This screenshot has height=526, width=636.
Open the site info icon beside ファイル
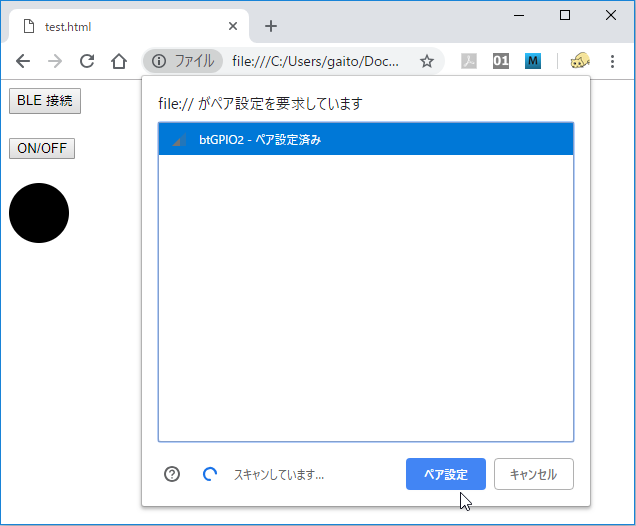pyautogui.click(x=159, y=61)
